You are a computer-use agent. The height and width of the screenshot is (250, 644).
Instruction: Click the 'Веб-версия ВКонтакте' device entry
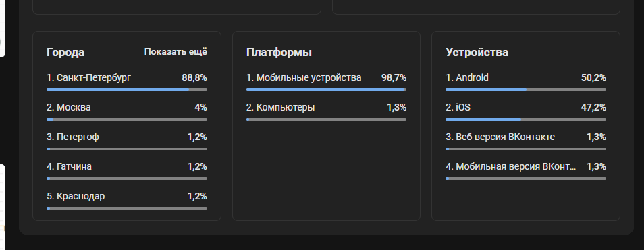526,141
